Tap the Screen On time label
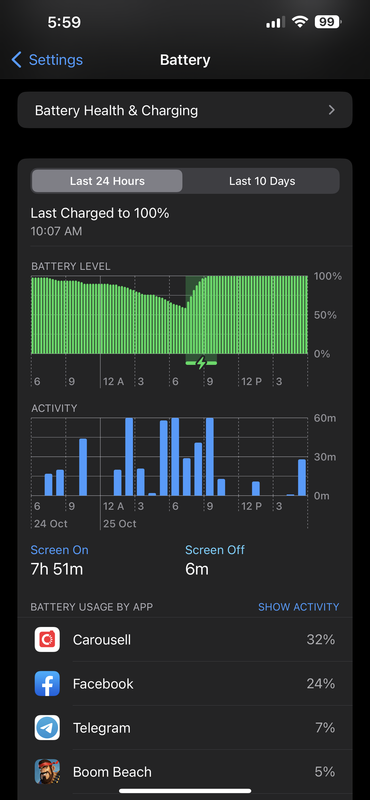Viewport: 370px width, 800px height. click(x=59, y=550)
